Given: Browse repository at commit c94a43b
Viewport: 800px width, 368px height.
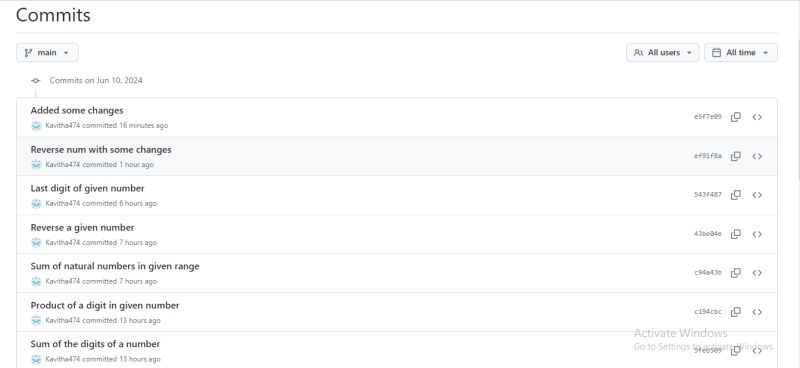Looking at the screenshot, I should pyautogui.click(x=757, y=273).
